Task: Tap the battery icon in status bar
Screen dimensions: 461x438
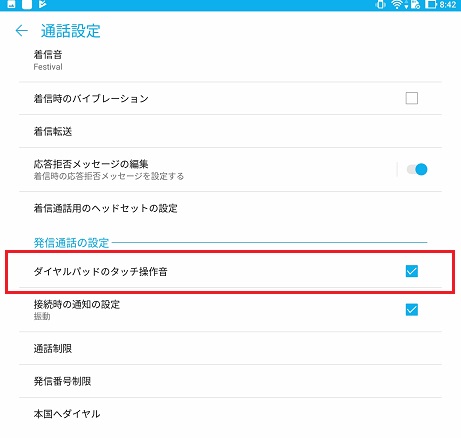Action: pos(430,5)
